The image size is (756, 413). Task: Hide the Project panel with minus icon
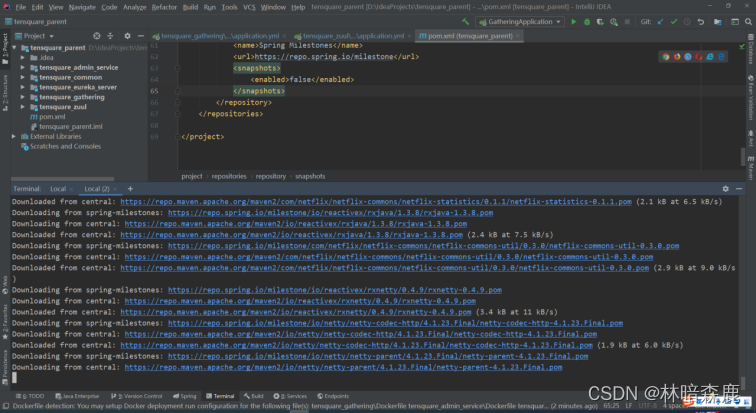click(141, 36)
